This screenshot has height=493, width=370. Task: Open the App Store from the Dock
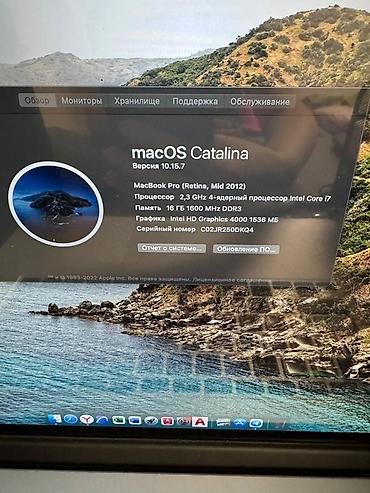click(x=239, y=423)
